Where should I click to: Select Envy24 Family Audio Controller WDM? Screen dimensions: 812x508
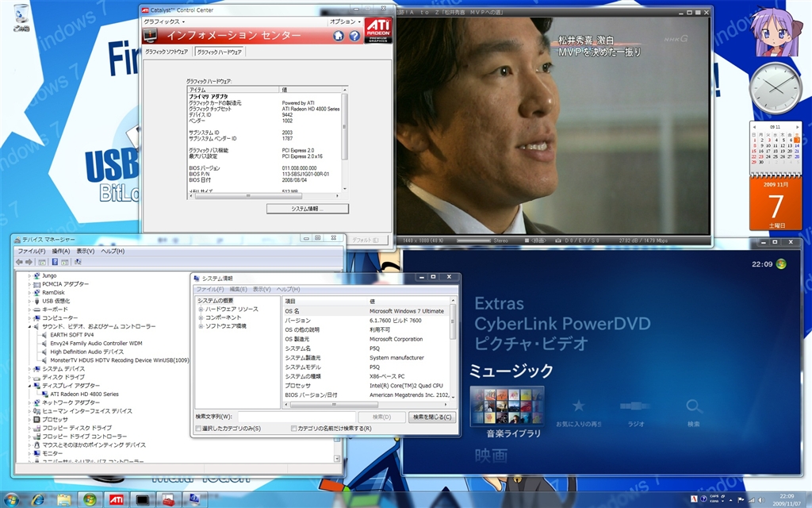tap(96, 344)
